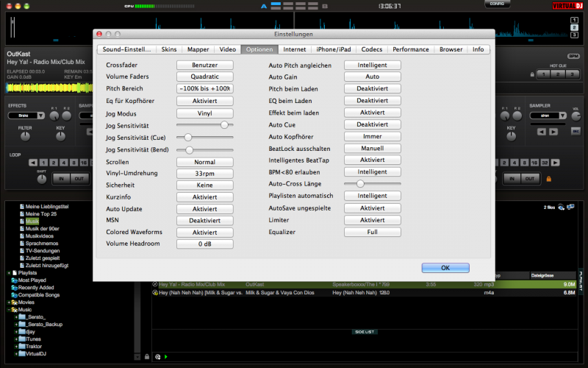The width and height of the screenshot is (588, 368).
Task: Toggle Kurzinfo Aktiviert setting
Action: [205, 197]
